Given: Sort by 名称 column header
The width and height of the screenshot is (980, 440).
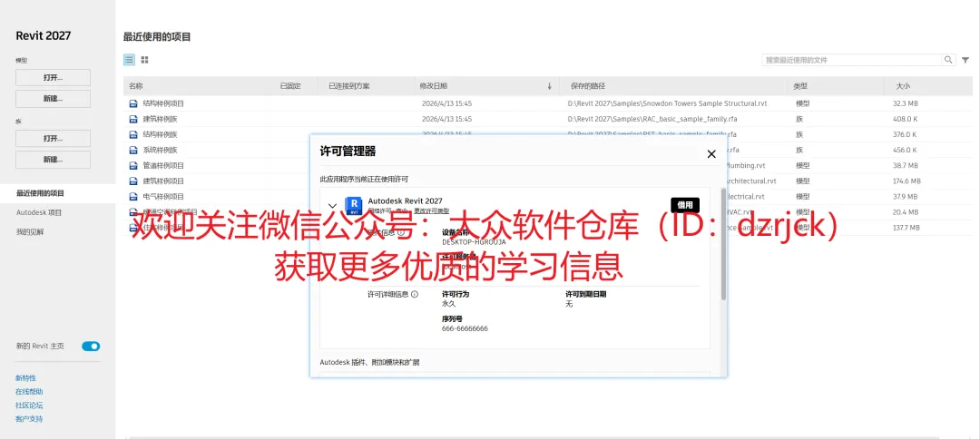Looking at the screenshot, I should pos(135,86).
